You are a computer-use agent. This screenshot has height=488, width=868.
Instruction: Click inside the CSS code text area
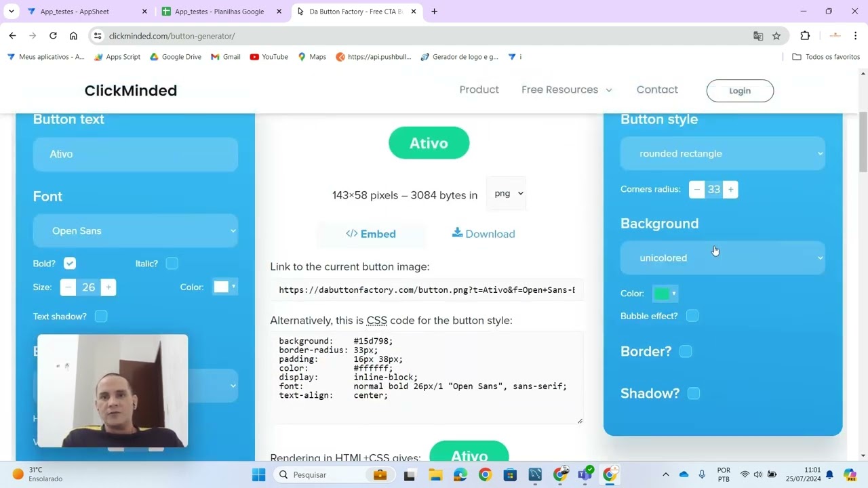[x=427, y=378]
